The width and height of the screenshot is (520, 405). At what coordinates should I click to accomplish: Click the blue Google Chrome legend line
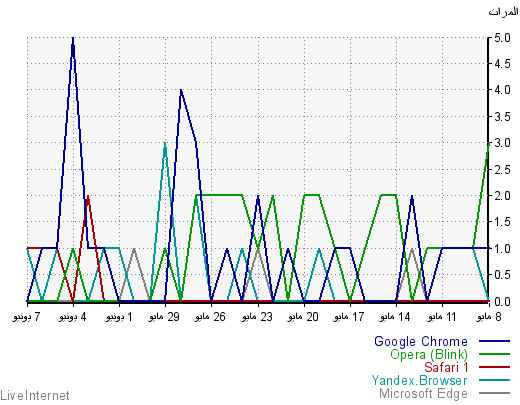494,341
